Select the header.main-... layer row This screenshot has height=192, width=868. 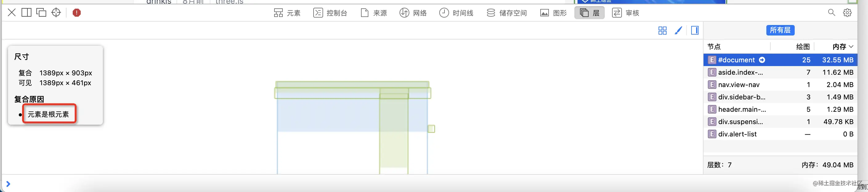(780, 109)
